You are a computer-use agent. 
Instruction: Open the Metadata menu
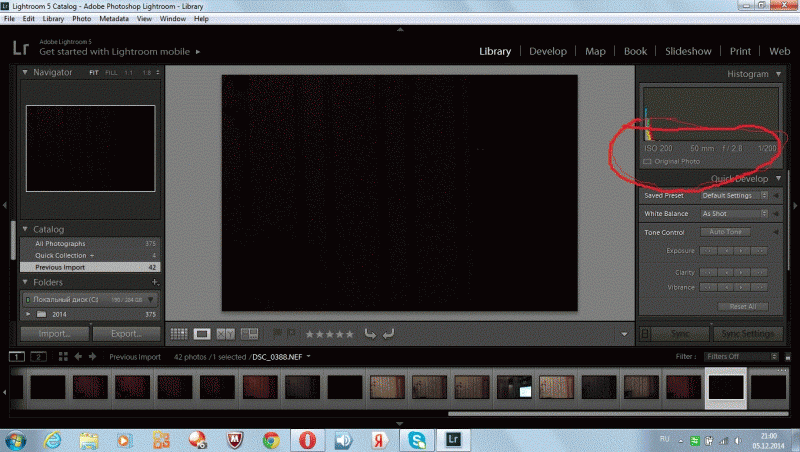click(x=114, y=18)
